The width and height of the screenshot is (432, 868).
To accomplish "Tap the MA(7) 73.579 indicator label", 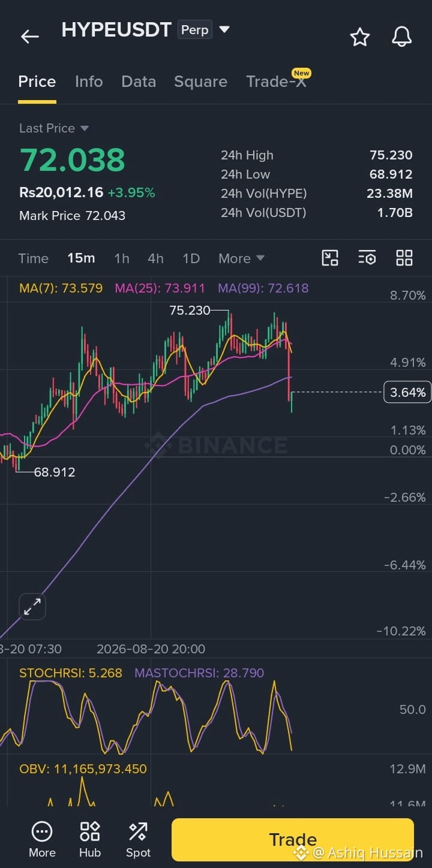I will click(61, 288).
